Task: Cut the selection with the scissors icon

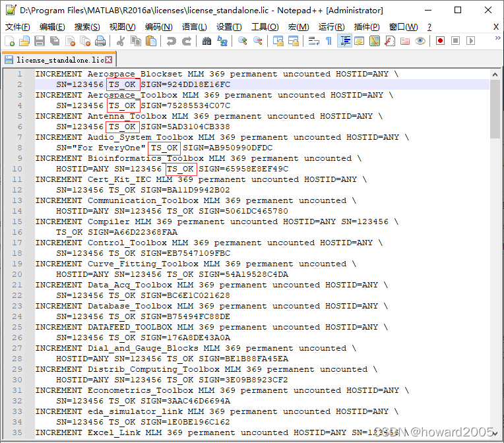Action: tap(121, 41)
